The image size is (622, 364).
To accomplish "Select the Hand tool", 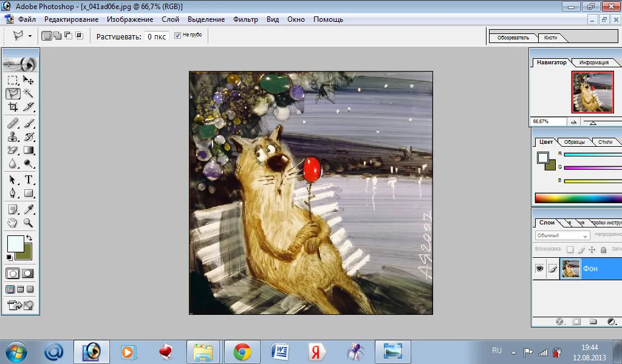I will [x=13, y=223].
